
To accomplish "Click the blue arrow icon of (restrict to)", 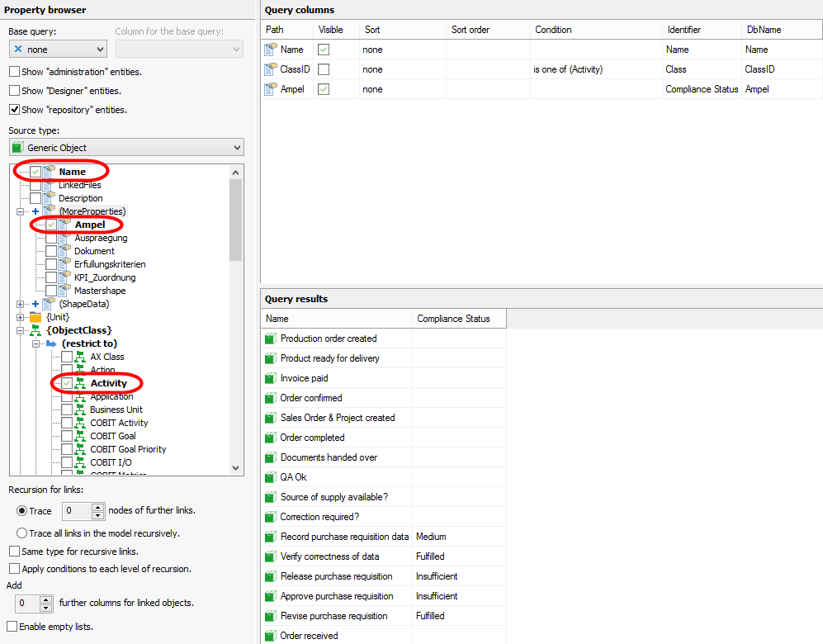I will point(51,343).
